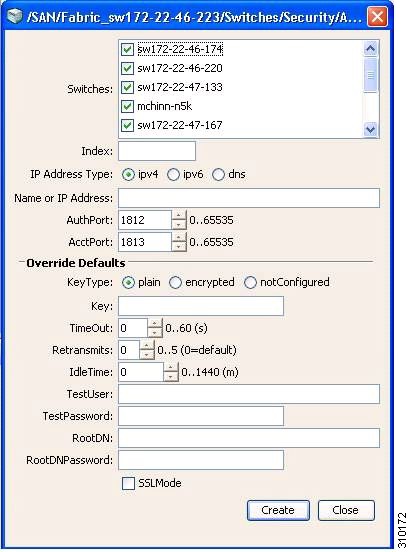The width and height of the screenshot is (416, 552).
Task: Decrement the Retransmits spinner down arrow
Action: tap(147, 355)
